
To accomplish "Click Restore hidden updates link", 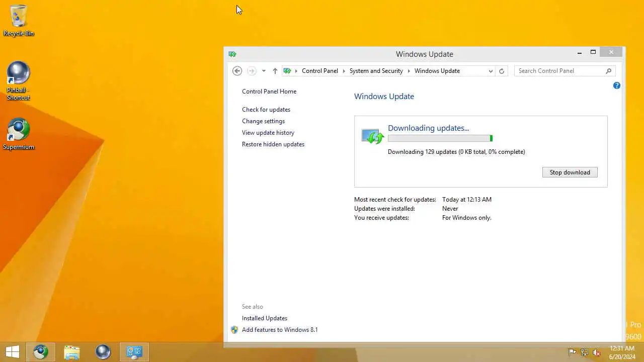I will (x=273, y=144).
